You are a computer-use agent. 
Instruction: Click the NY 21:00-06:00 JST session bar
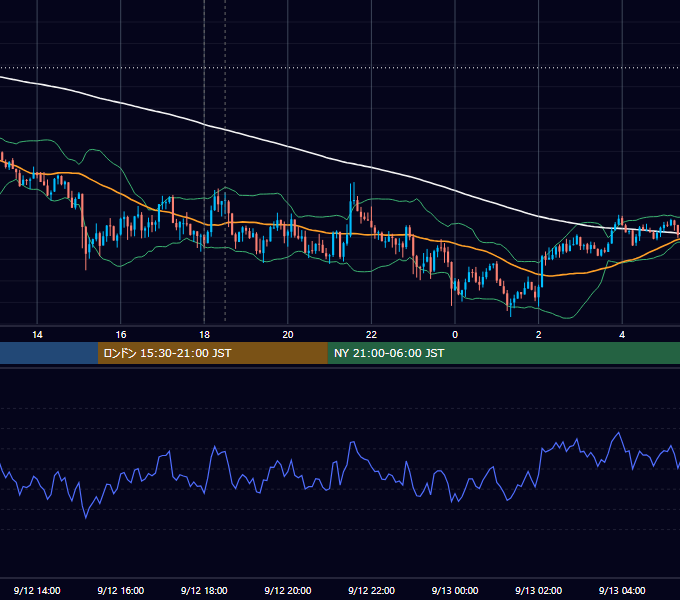(503, 353)
